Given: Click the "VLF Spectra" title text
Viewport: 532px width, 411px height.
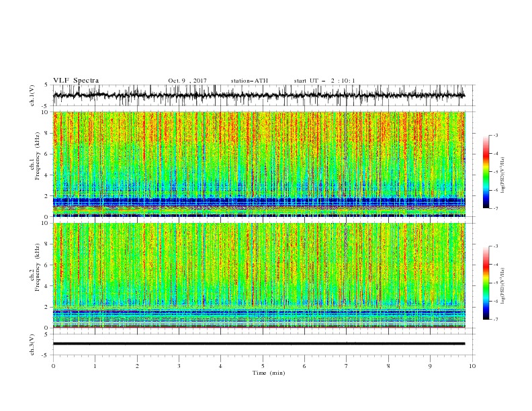Looking at the screenshot, I should click(76, 81).
